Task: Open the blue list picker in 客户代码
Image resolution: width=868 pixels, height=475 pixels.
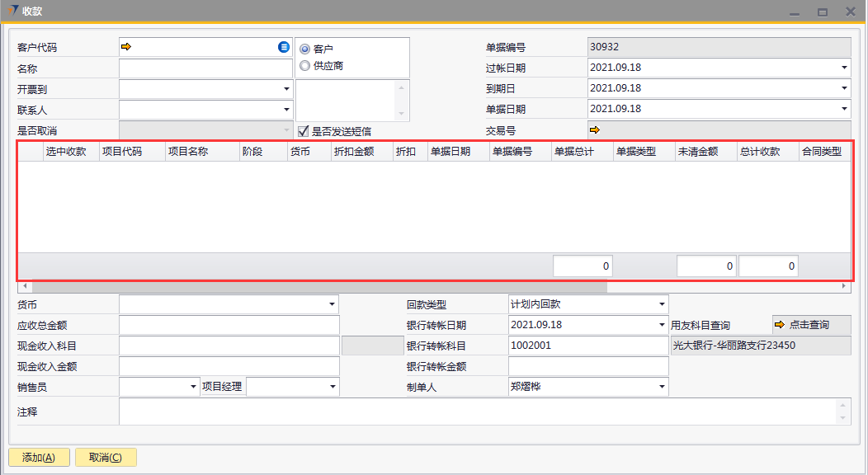Action: [284, 47]
